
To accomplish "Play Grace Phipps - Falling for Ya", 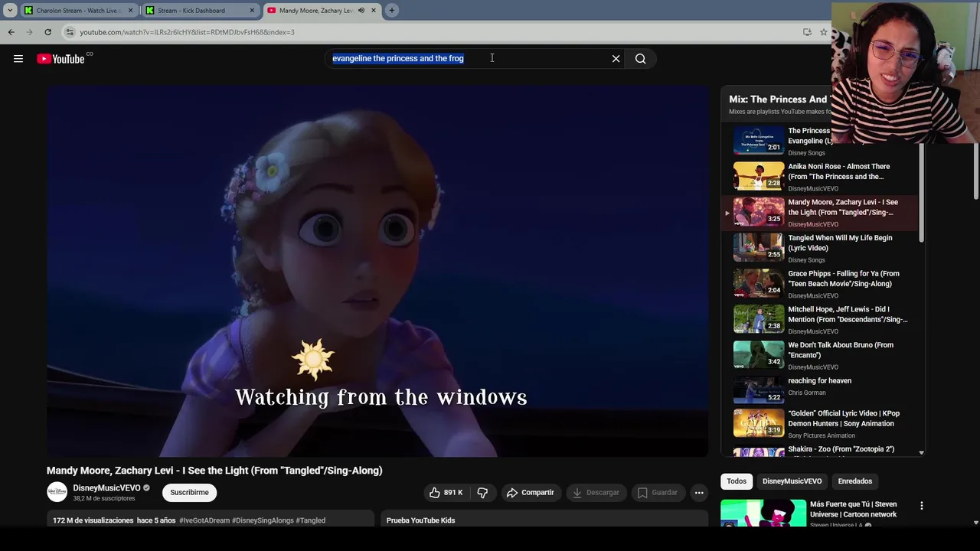I will click(x=819, y=284).
